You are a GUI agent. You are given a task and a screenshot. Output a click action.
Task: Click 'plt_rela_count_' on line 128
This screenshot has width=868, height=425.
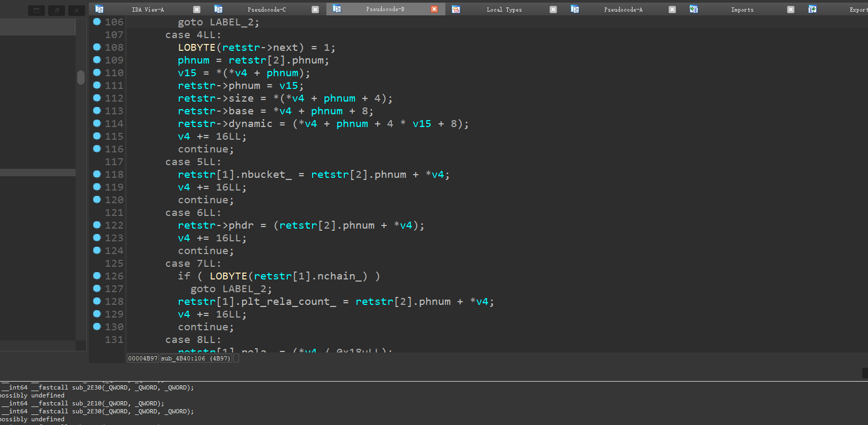pos(289,302)
